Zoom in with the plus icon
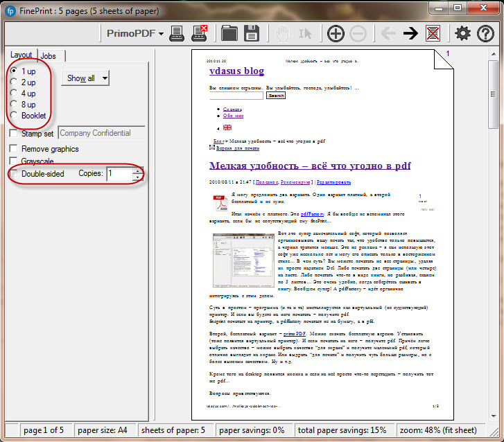The image size is (504, 442). point(336,33)
